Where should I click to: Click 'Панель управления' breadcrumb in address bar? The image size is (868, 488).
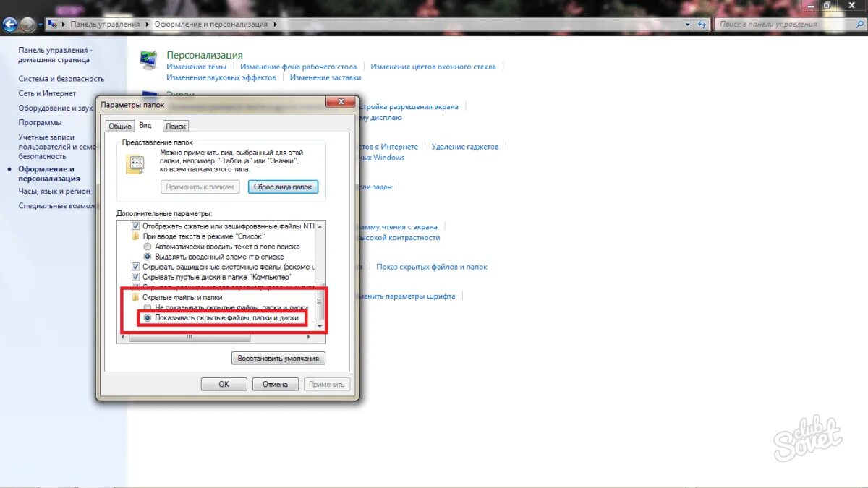coord(105,24)
